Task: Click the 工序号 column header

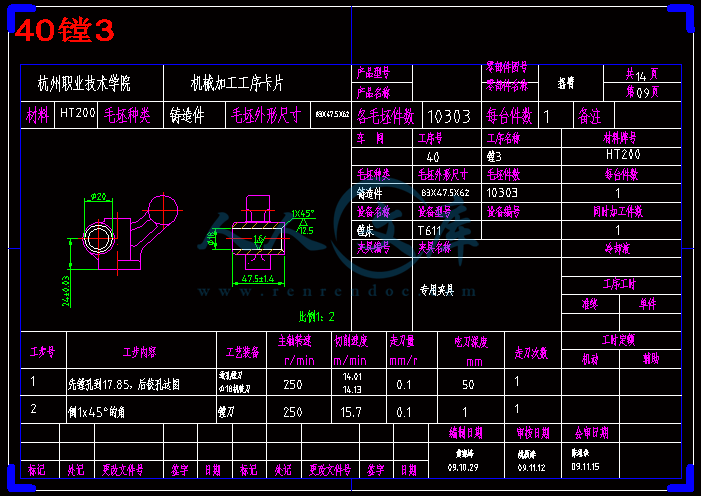Action: point(430,138)
